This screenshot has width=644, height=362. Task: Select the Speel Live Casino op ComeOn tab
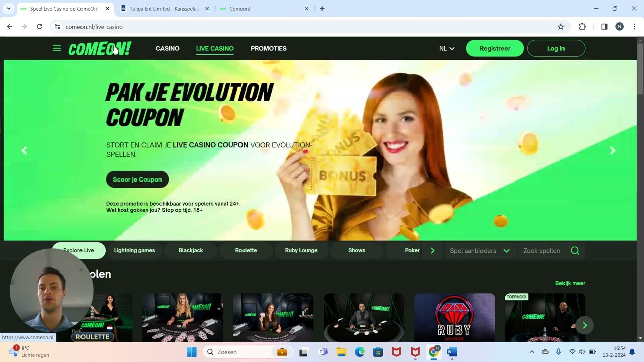coord(64,9)
